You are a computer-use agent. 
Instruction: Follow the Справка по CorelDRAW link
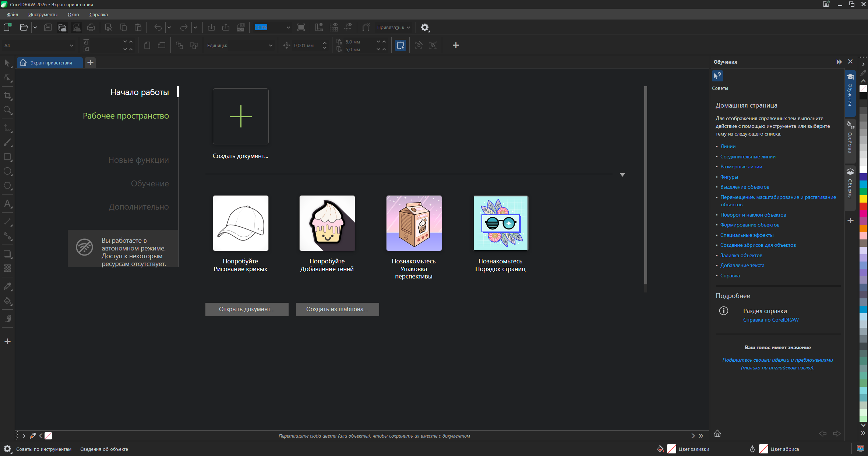pyautogui.click(x=771, y=320)
